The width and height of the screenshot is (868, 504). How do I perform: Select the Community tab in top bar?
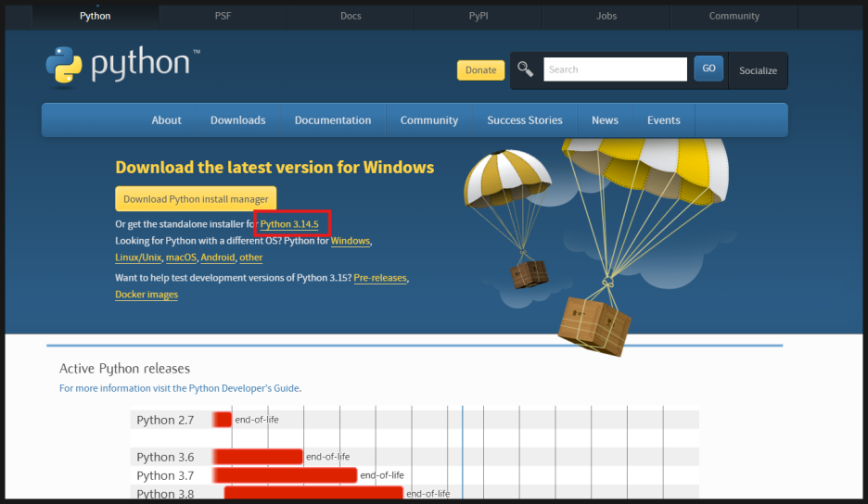coord(734,16)
